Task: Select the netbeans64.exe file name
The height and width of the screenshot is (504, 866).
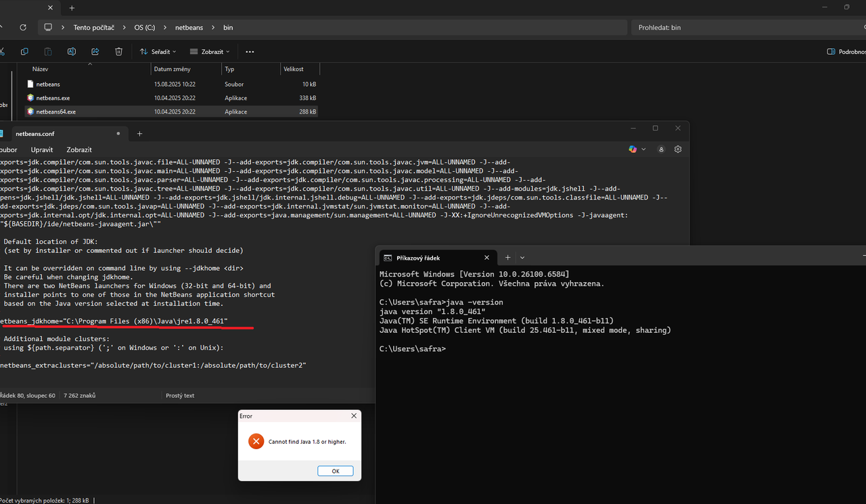Action: point(56,112)
